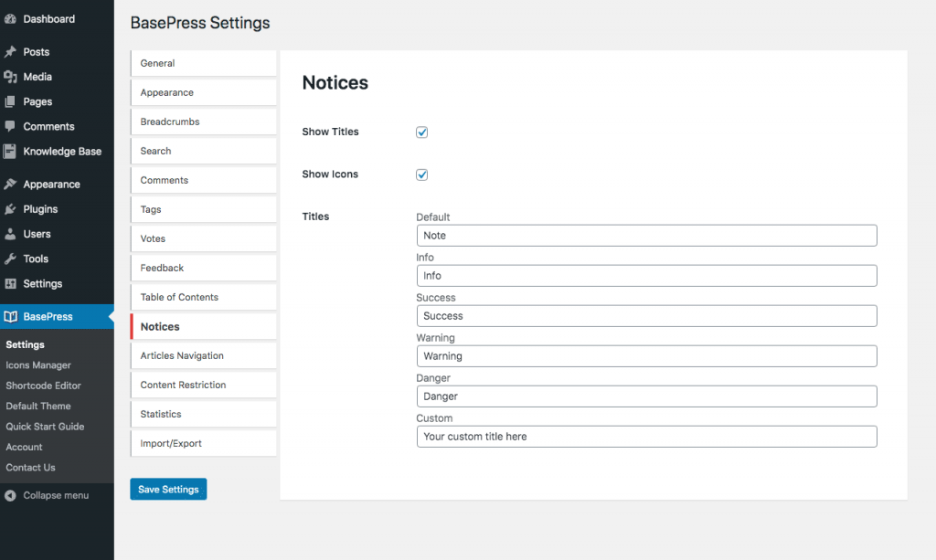Click the Users person icon
Viewport: 936px width, 560px height.
(10, 235)
